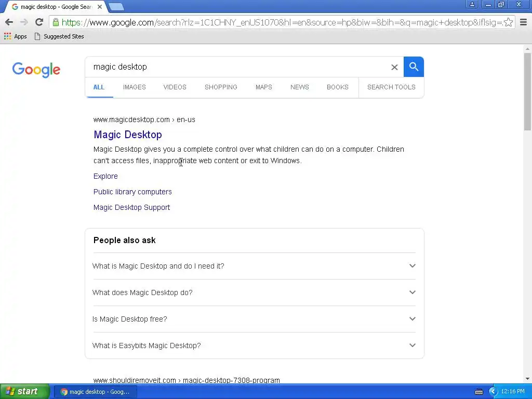Switch to the VIDEOS tab
Screen dimensions: 532x399
point(175,87)
